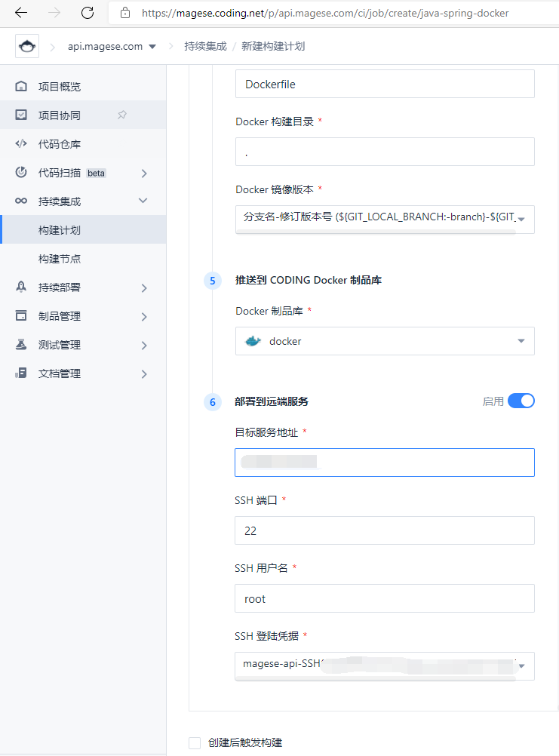559x756 pixels.
Task: Open 项目协同 in the sidebar
Action: [x=83, y=115]
